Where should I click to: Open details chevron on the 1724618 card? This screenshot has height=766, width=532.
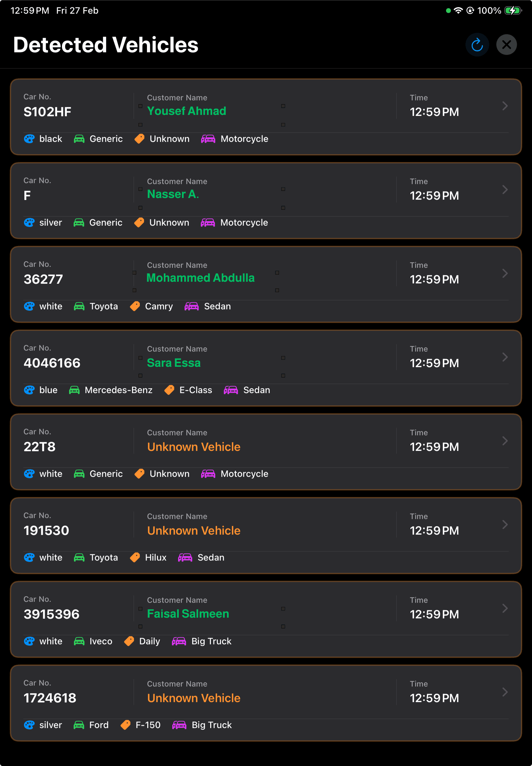tap(504, 692)
